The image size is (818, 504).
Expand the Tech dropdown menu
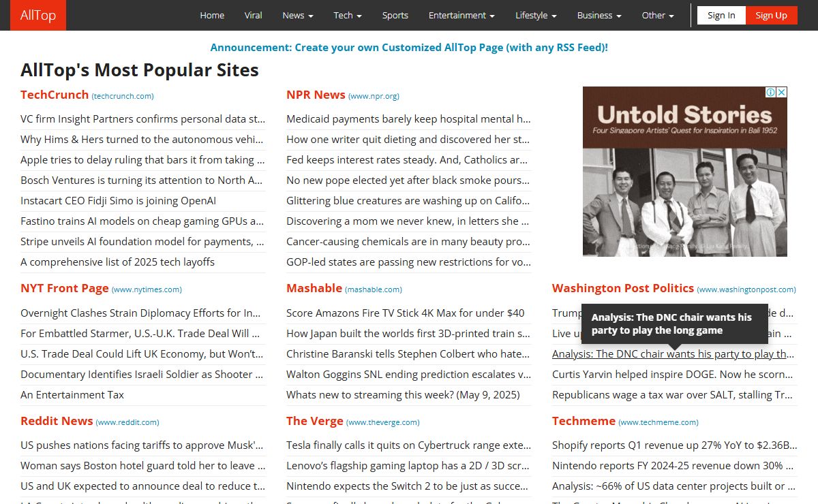[348, 15]
